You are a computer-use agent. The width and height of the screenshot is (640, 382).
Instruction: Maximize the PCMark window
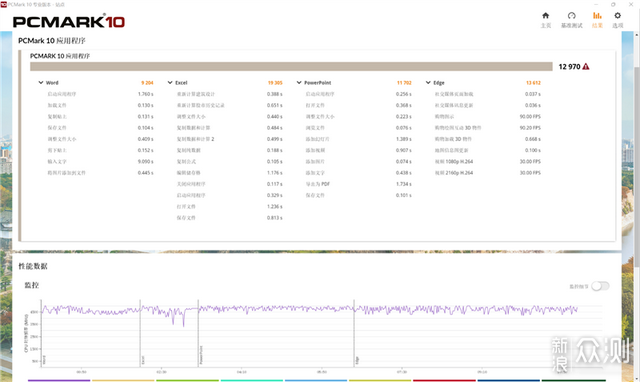[x=613, y=4]
